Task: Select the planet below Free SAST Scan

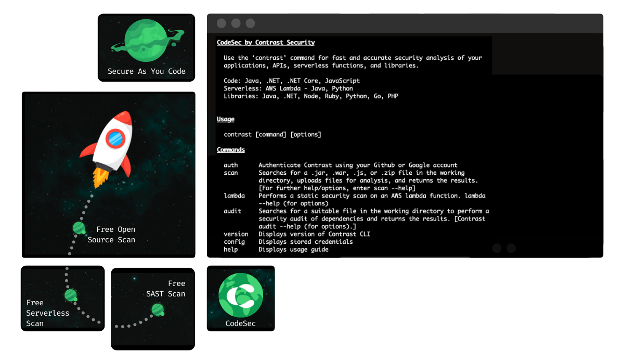Action: click(x=158, y=310)
